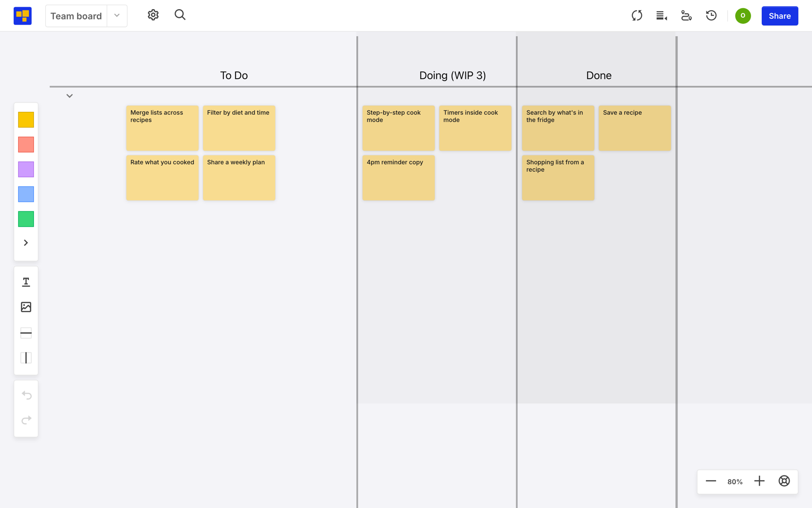Select the text tool
The width and height of the screenshot is (812, 508).
click(26, 282)
